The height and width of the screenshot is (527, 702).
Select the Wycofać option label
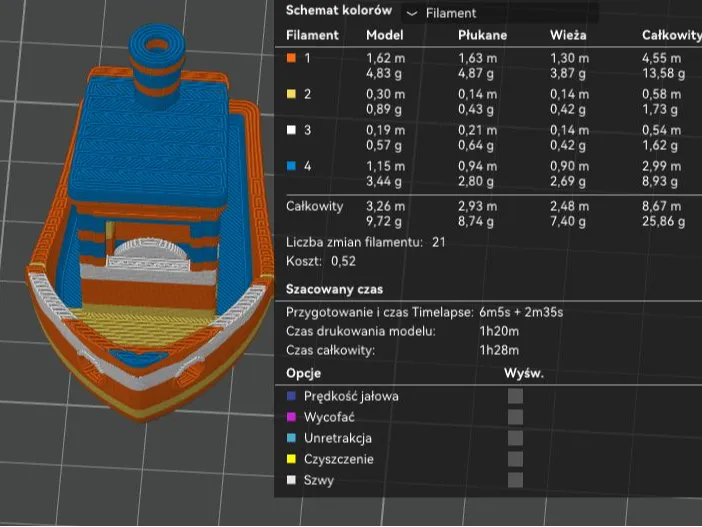tap(329, 417)
